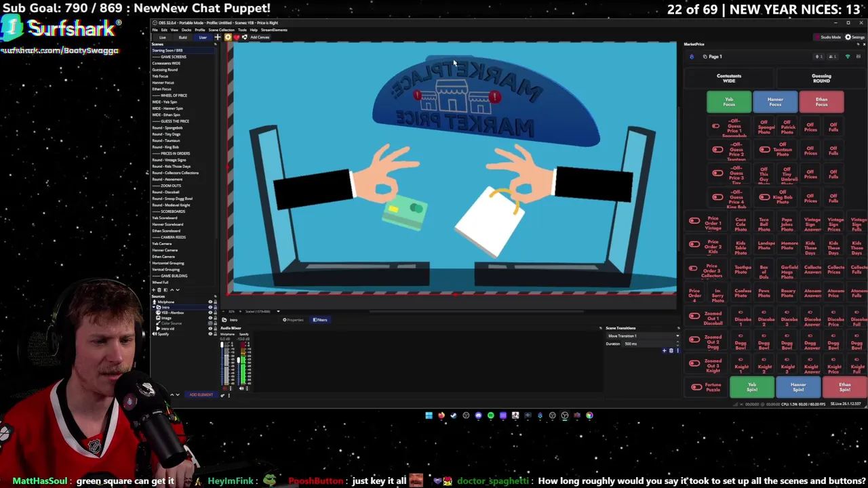The height and width of the screenshot is (488, 868).
Task: Toggle lock on the intro vid source
Action: click(215, 329)
